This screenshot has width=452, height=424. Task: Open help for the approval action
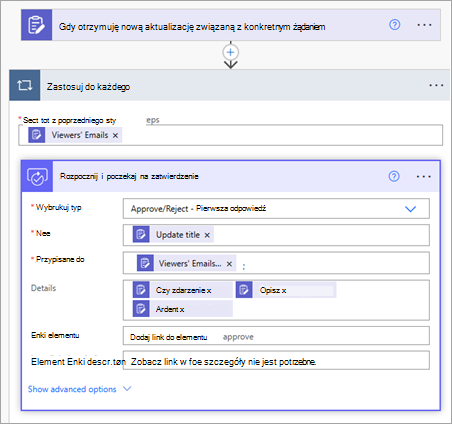pos(394,176)
